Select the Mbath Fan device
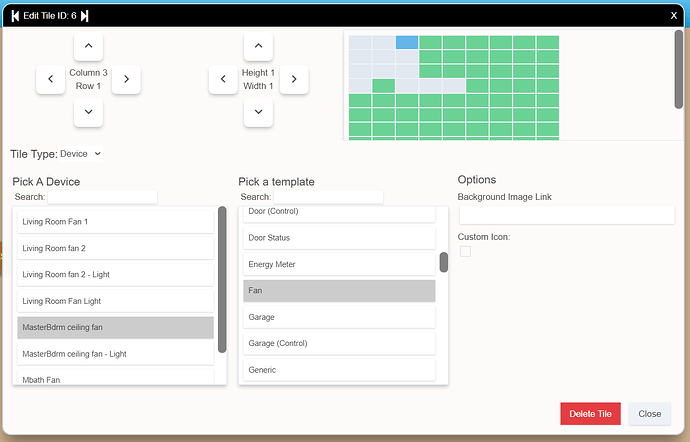The image size is (690, 442). [115, 378]
